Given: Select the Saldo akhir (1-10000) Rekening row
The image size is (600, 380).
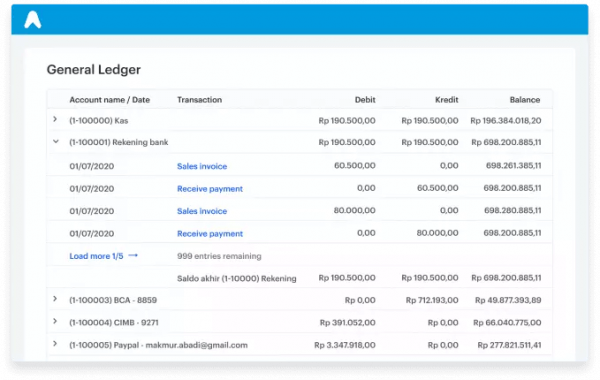Looking at the screenshot, I should pyautogui.click(x=300, y=278).
